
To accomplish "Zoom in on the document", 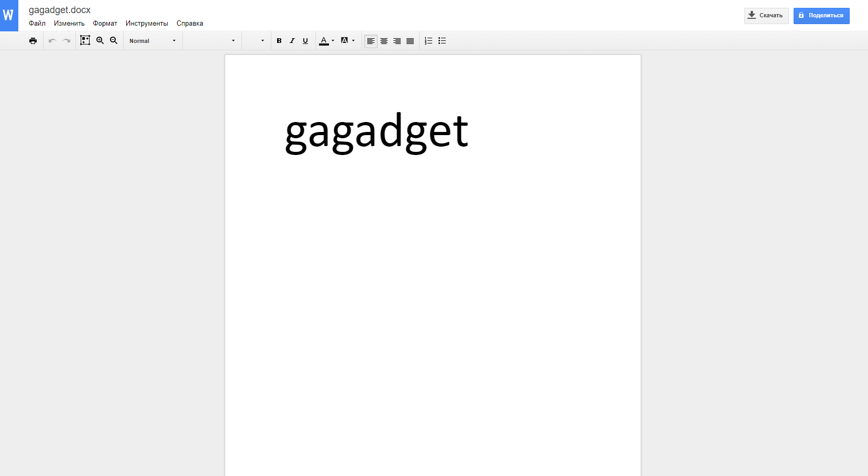I will 100,40.
